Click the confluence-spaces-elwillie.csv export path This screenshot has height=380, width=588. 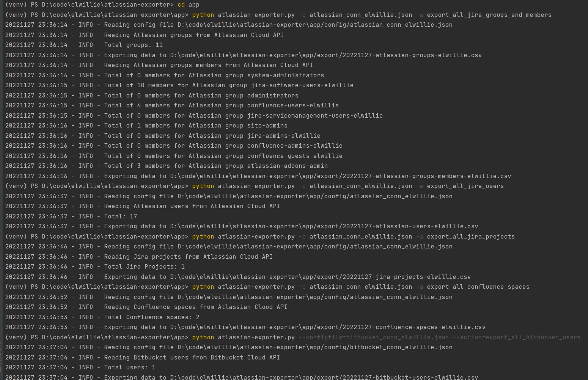[328, 327]
